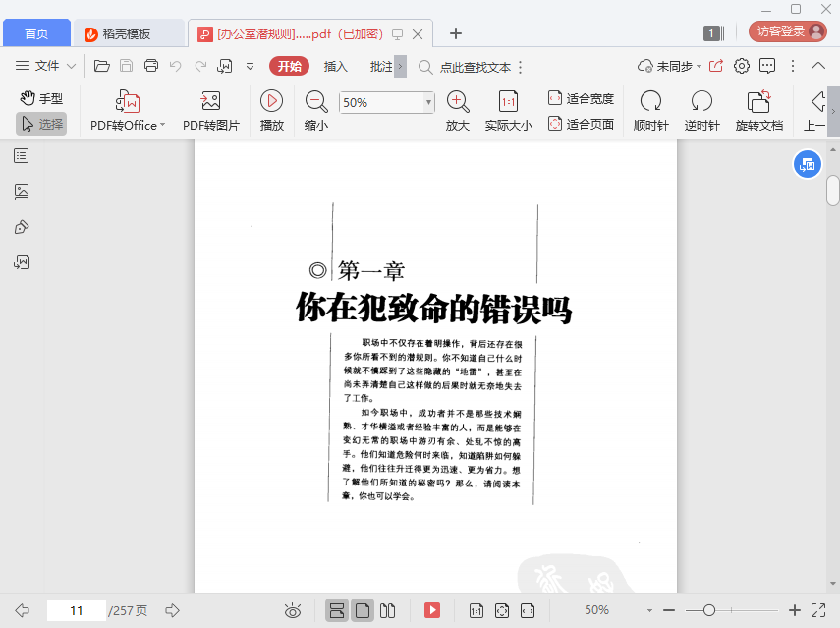The width and height of the screenshot is (840, 628).
Task: Switch to two-page view in status bar
Action: click(x=388, y=610)
